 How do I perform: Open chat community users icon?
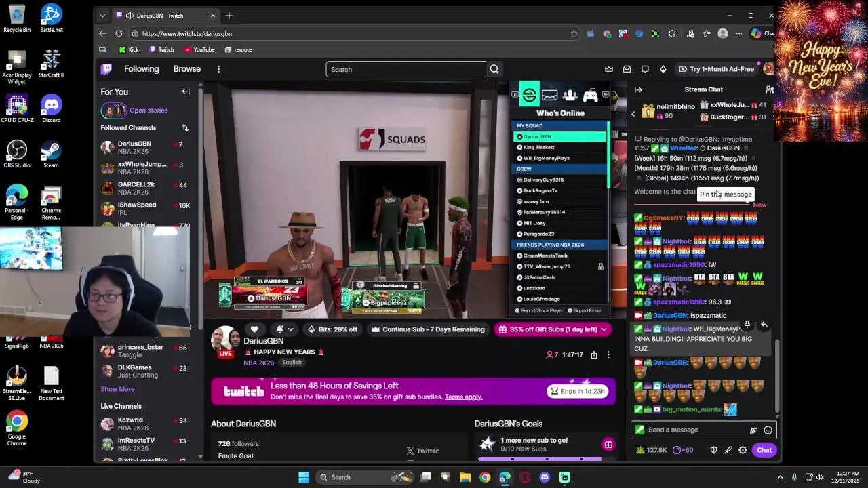(x=770, y=89)
